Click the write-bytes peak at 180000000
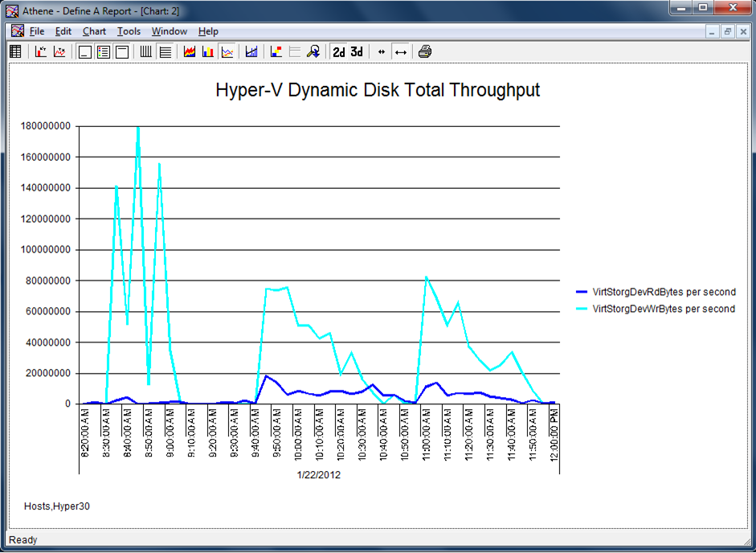The image size is (756, 553). pyautogui.click(x=138, y=129)
